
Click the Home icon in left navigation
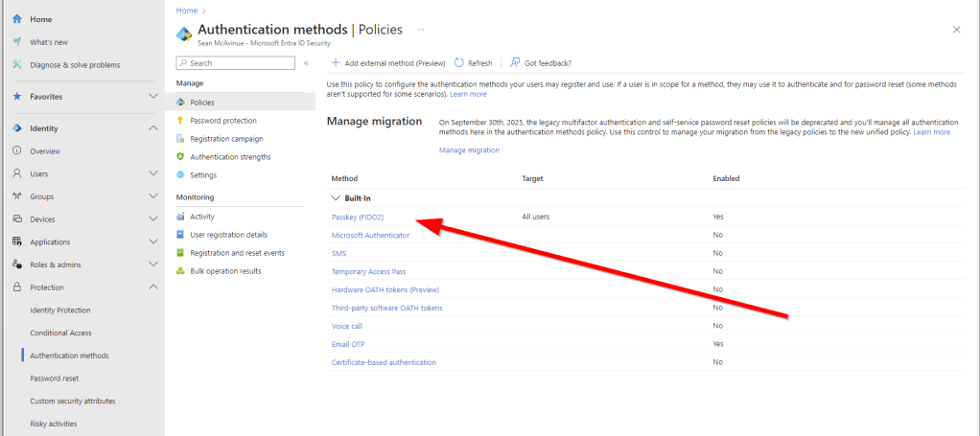pyautogui.click(x=17, y=19)
